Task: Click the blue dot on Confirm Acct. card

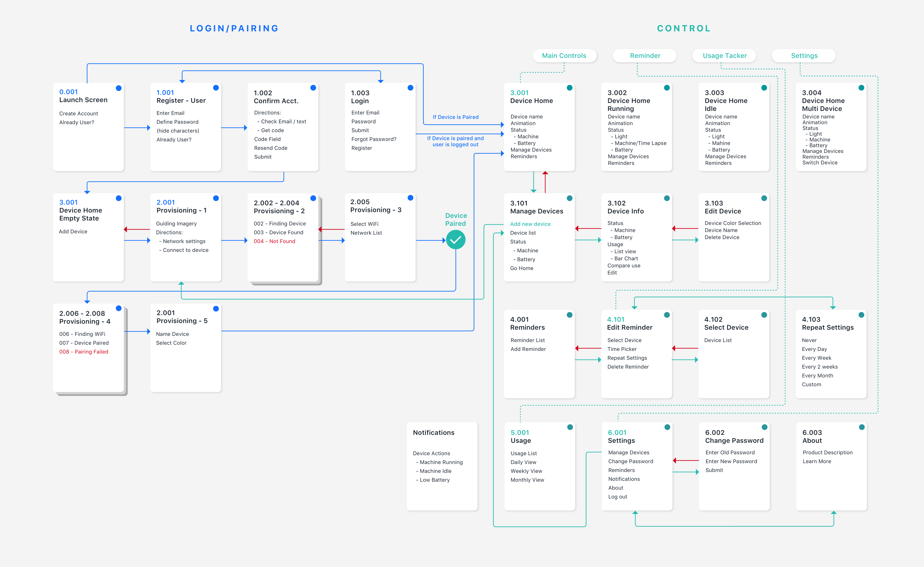Action: [313, 88]
